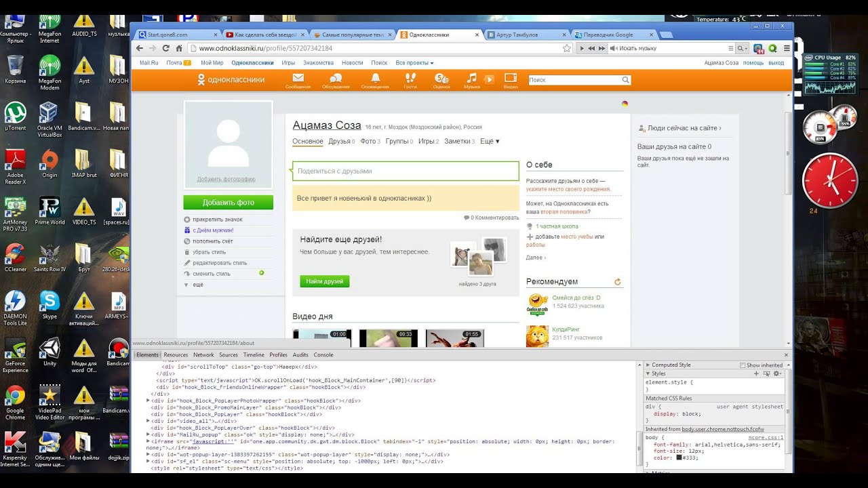Click the refresh icon beside Рекомендуем

click(617, 282)
